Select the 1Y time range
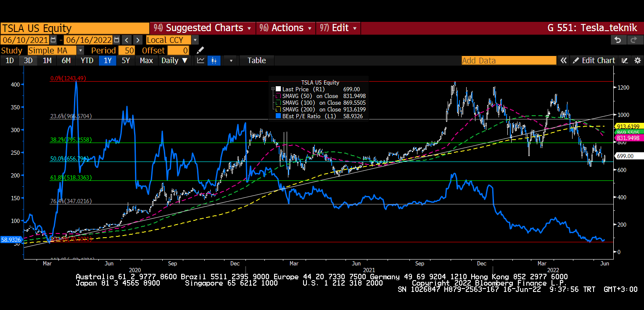 pos(108,61)
